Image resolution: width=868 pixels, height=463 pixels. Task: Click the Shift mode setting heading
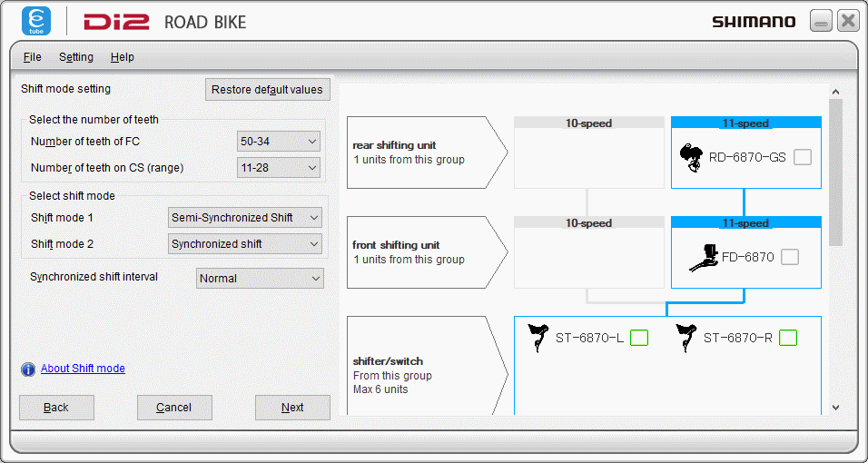66,89
